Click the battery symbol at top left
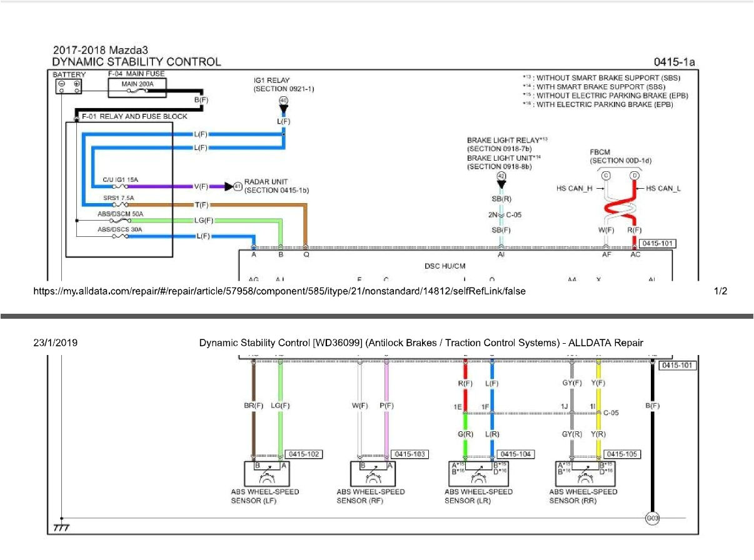 point(69,87)
